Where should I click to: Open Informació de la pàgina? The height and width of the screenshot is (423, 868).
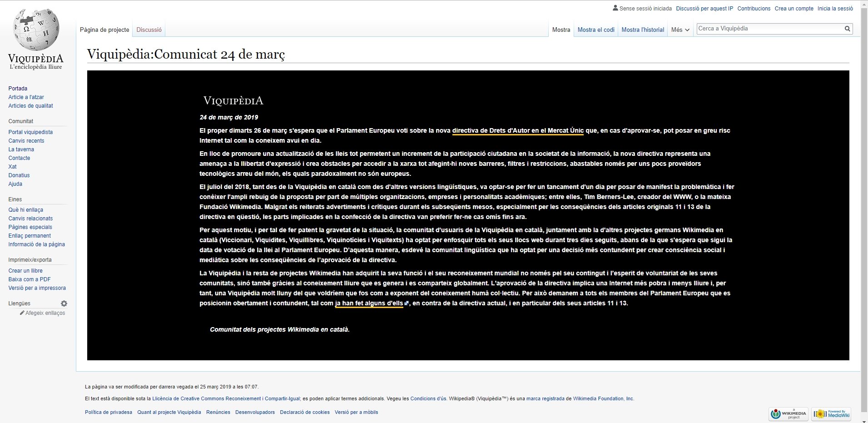[36, 244]
